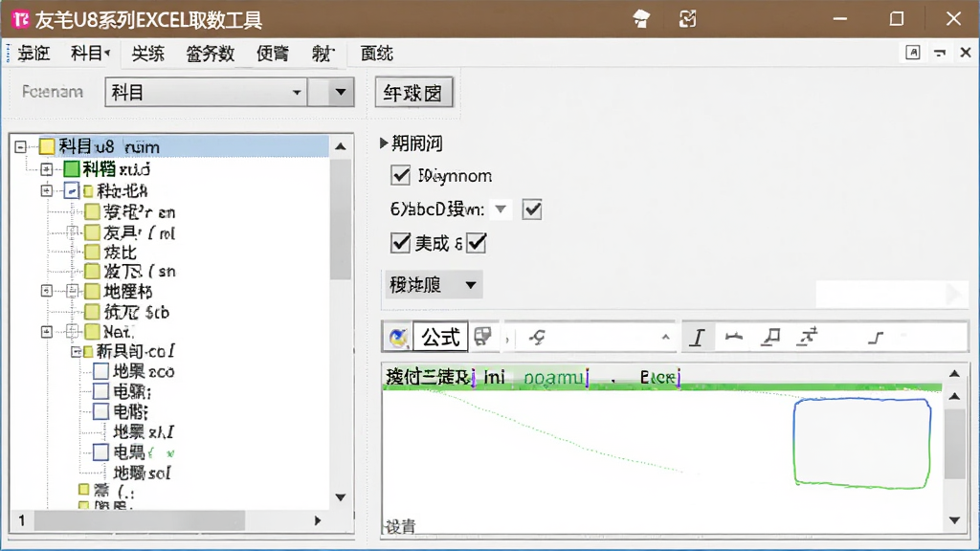The image size is (980, 551).
Task: Click the 公式 button
Action: [x=441, y=338]
